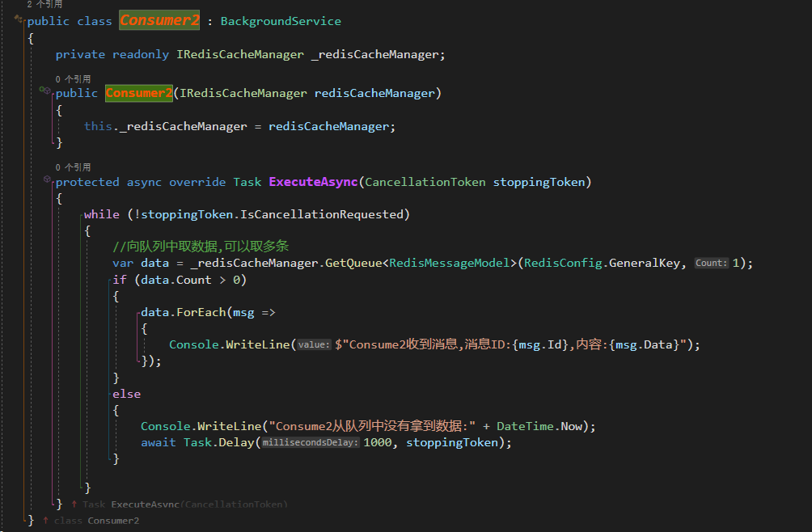This screenshot has height=532, width=812.
Task: Click the 'msg' lambda parameter after ForEach(
Action: click(243, 313)
